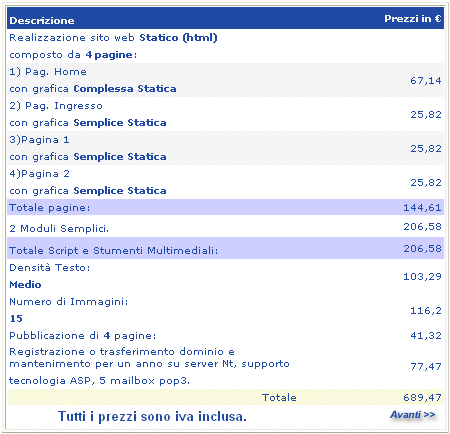
Task: Click the Medio density value
Action: pyautogui.click(x=25, y=285)
